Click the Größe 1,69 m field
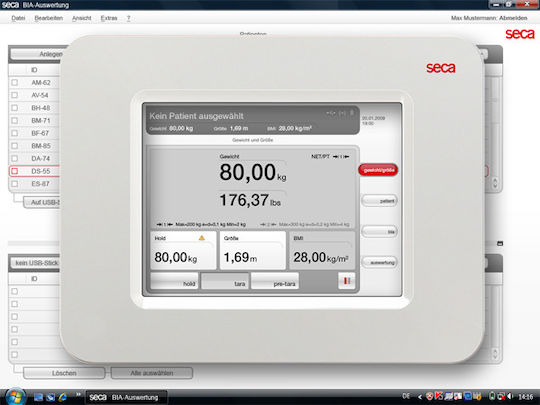The width and height of the screenshot is (540, 405). pos(253,251)
